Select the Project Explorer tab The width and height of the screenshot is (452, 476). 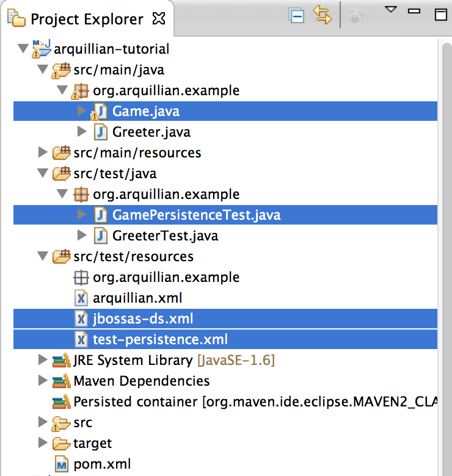pos(87,20)
